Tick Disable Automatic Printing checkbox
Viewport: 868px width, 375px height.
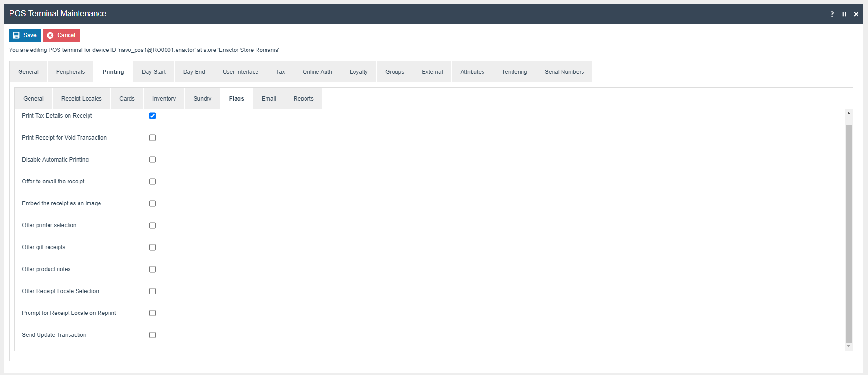point(152,160)
